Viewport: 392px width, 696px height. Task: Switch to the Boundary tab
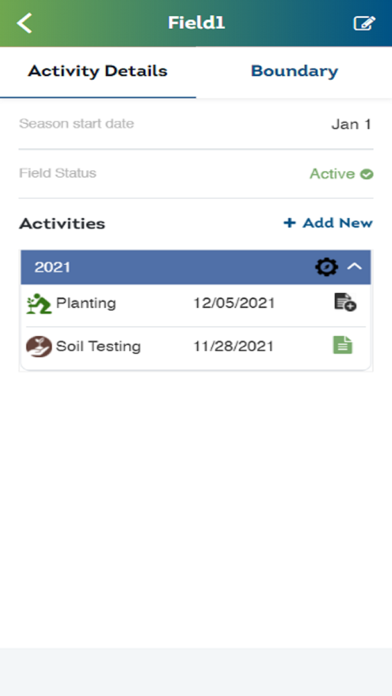pos(294,71)
